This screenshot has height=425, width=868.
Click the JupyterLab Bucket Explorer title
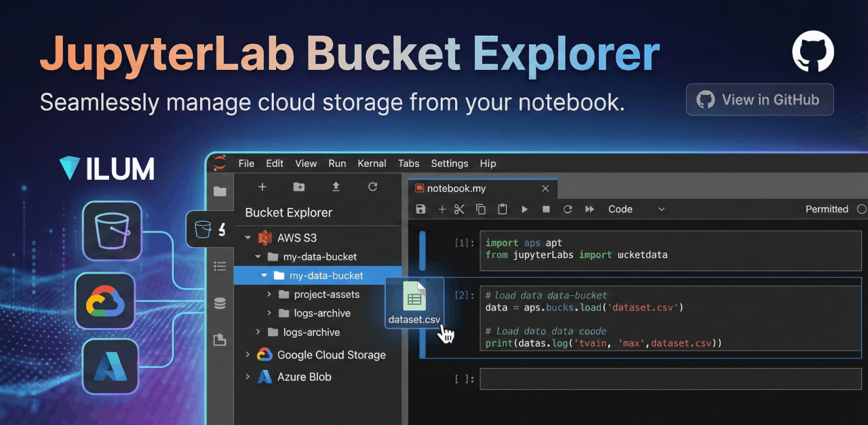(349, 54)
